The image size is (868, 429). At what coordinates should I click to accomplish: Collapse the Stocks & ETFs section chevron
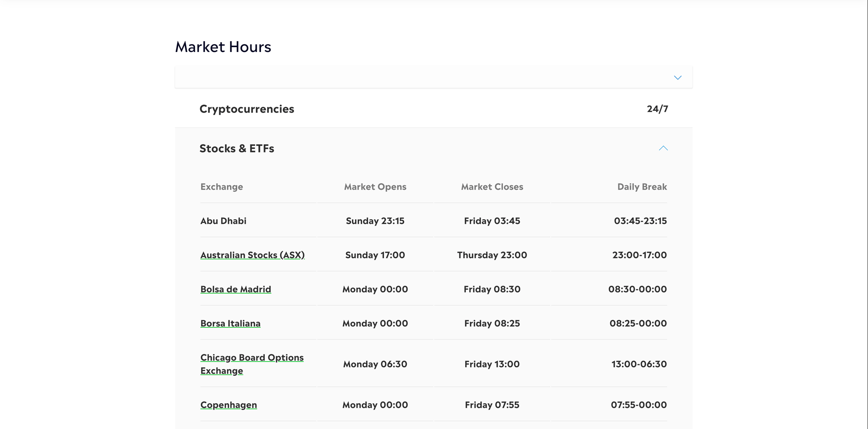(663, 148)
